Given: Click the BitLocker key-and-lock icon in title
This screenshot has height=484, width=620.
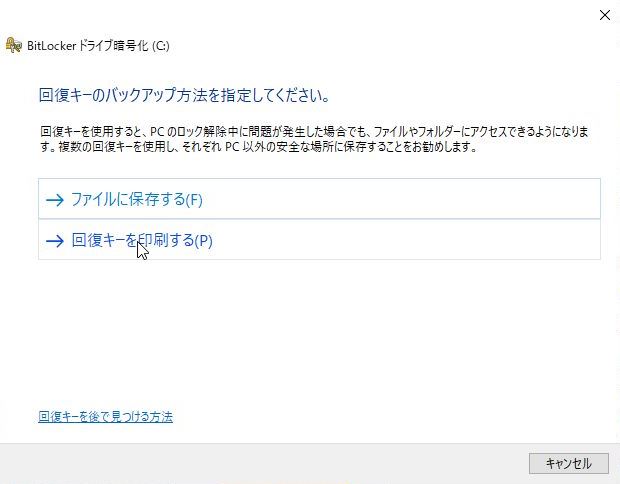Looking at the screenshot, I should tap(13, 45).
